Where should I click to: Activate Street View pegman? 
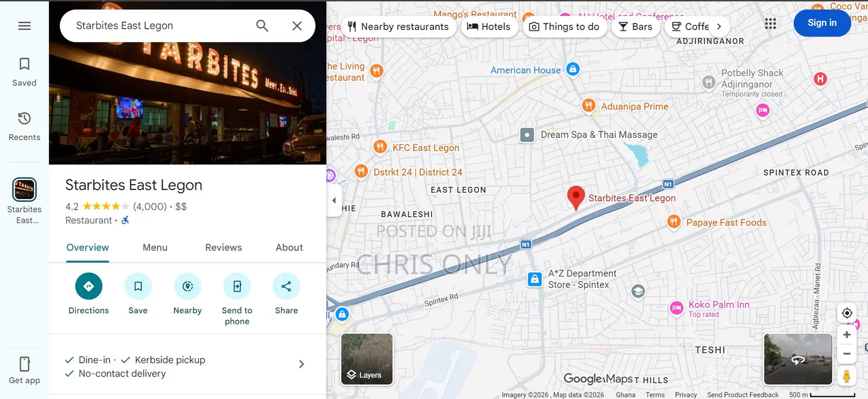[x=847, y=376]
